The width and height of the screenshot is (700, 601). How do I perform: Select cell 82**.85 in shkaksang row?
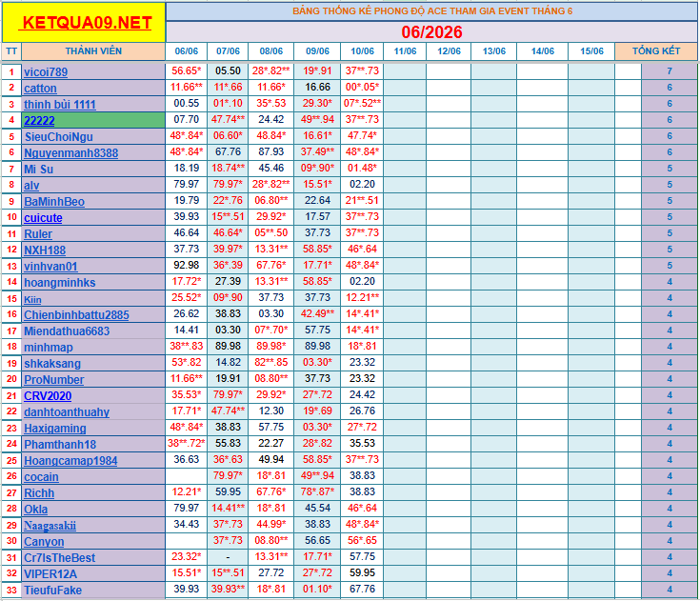coord(271,362)
